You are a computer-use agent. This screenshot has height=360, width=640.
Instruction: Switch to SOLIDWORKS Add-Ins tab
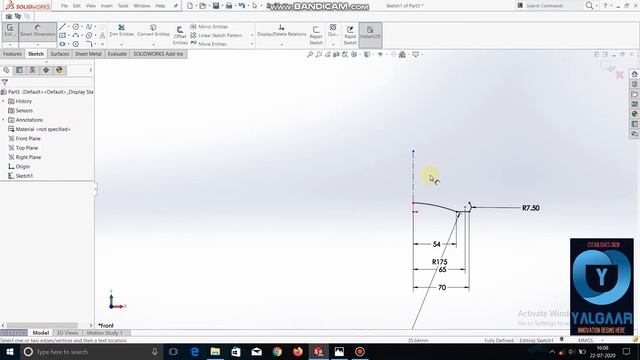click(158, 54)
